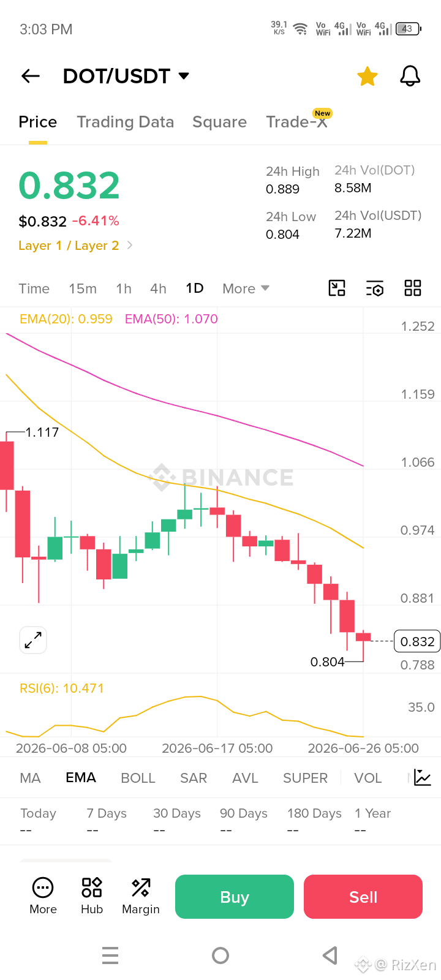The image size is (441, 980).
Task: Tap the -6.41% change percentage
Action: [x=96, y=221]
